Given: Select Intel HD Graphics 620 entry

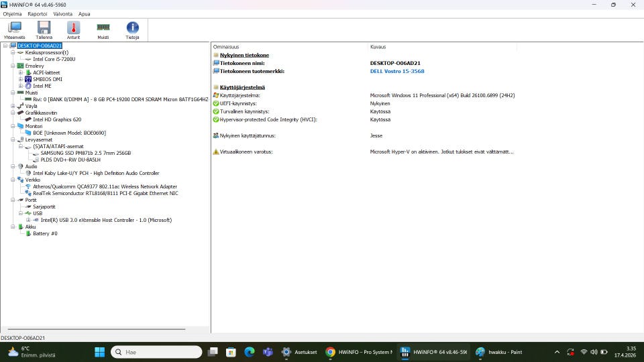Looking at the screenshot, I should (x=57, y=119).
